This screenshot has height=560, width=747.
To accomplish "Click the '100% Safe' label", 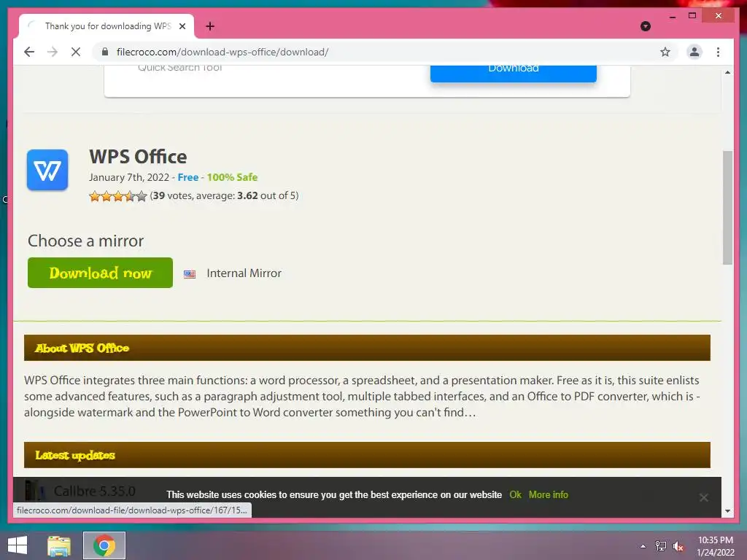I will click(232, 177).
